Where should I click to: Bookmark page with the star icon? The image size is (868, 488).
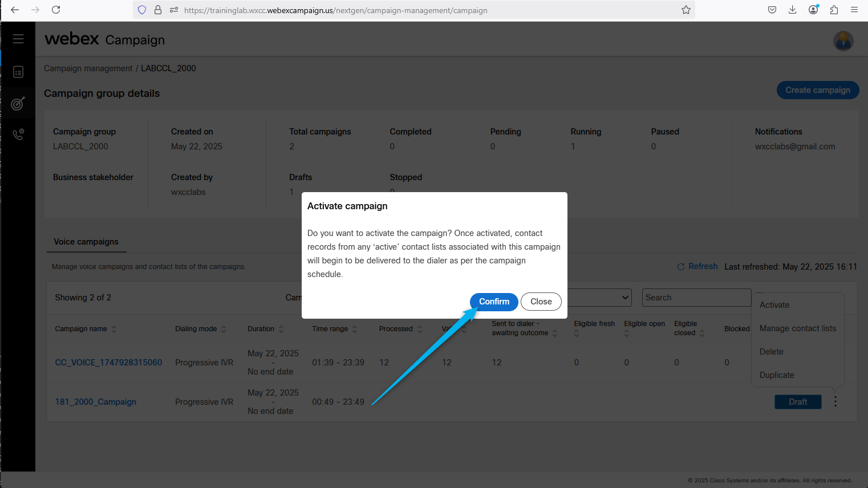click(686, 10)
